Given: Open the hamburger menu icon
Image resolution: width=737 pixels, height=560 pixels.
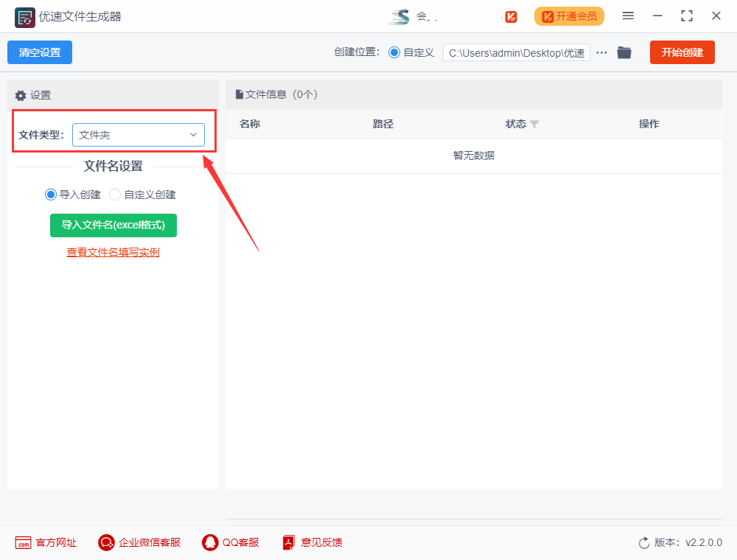Looking at the screenshot, I should pyautogui.click(x=628, y=16).
